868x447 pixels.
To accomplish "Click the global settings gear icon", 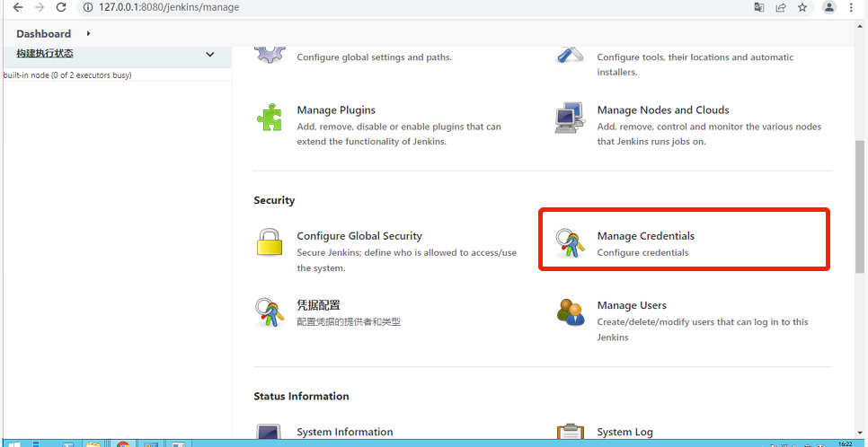I will 270,54.
